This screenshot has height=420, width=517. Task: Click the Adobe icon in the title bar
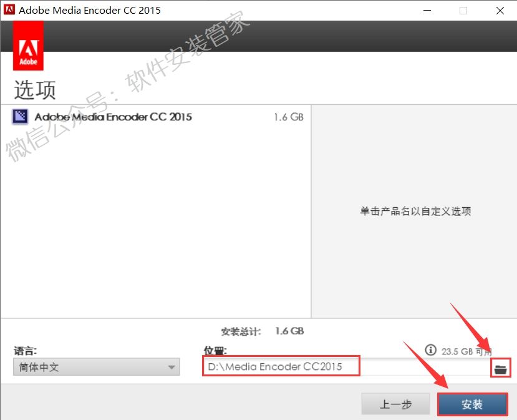[9, 10]
